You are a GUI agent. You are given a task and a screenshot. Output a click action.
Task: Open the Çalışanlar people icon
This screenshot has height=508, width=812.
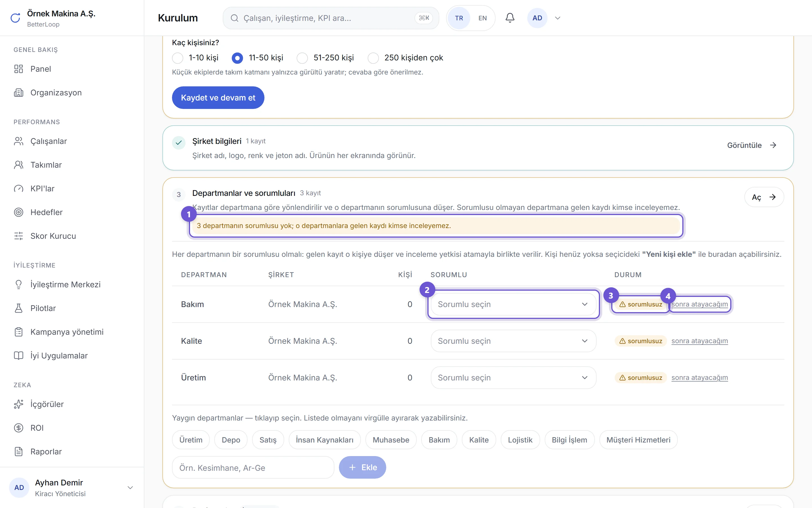click(x=18, y=141)
